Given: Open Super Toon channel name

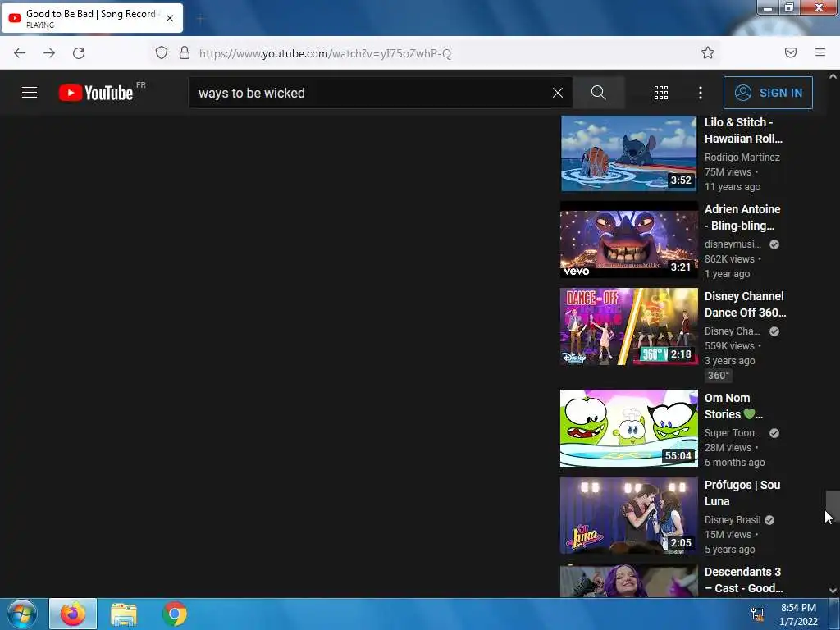Looking at the screenshot, I should coord(733,433).
